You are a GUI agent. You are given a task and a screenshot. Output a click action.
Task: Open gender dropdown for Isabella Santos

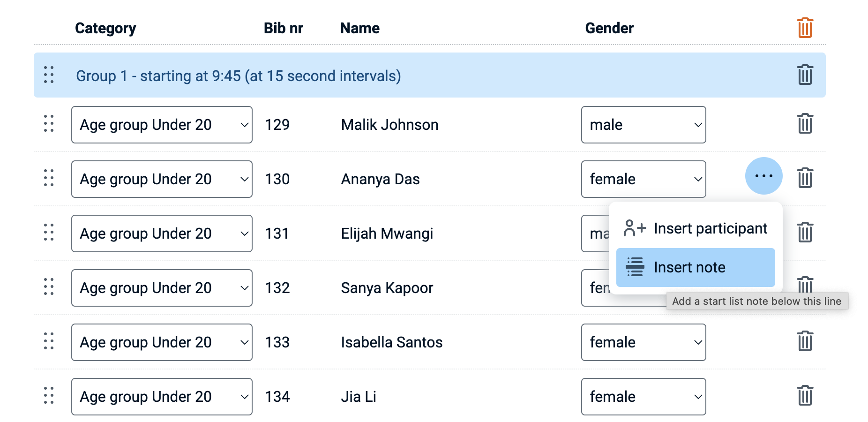click(643, 342)
